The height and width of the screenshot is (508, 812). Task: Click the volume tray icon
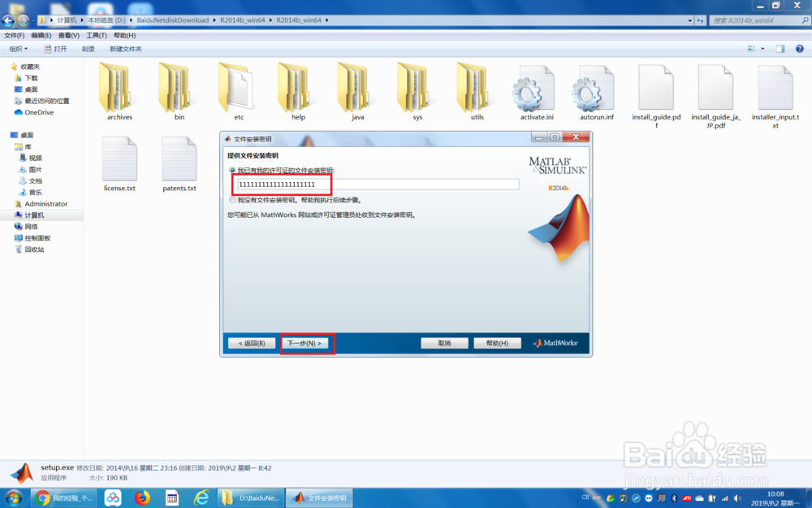coord(737,498)
